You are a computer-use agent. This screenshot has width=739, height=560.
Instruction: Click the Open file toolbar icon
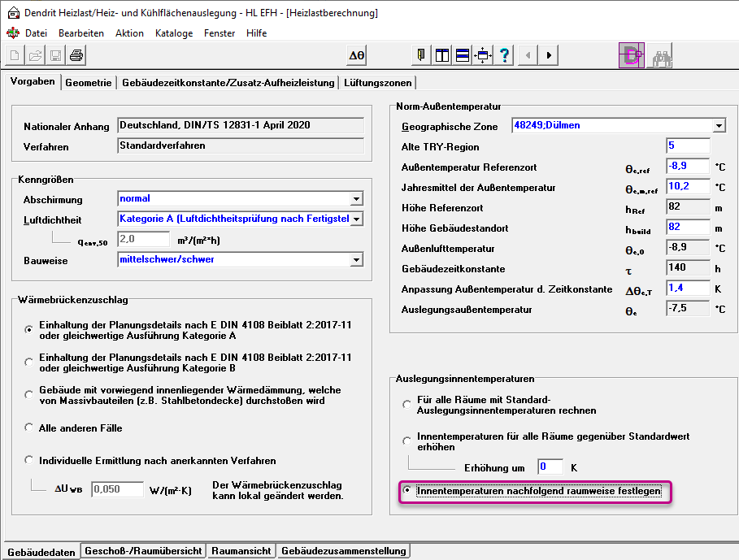[35, 55]
